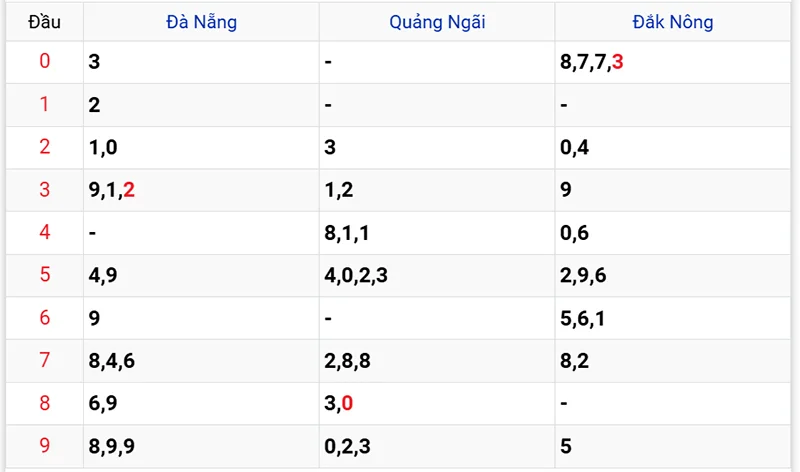Click the red 0 in Quảng Ngãi row 8
Image resolution: width=800 pixels, height=472 pixels.
point(347,403)
